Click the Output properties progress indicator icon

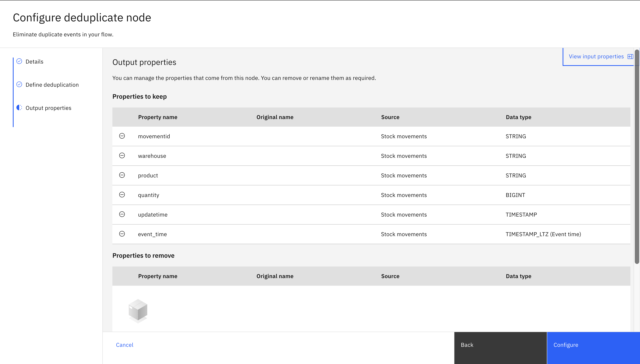(19, 108)
